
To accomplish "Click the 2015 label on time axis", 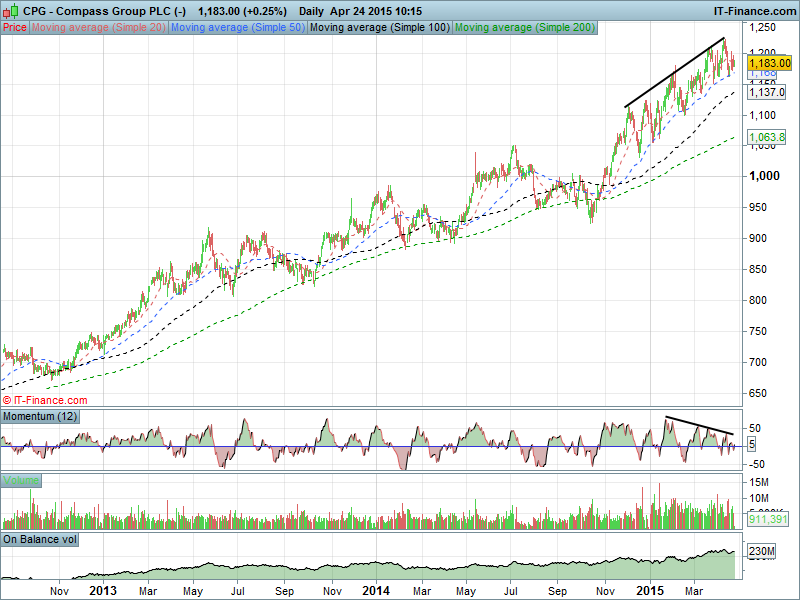I will coord(651,590).
